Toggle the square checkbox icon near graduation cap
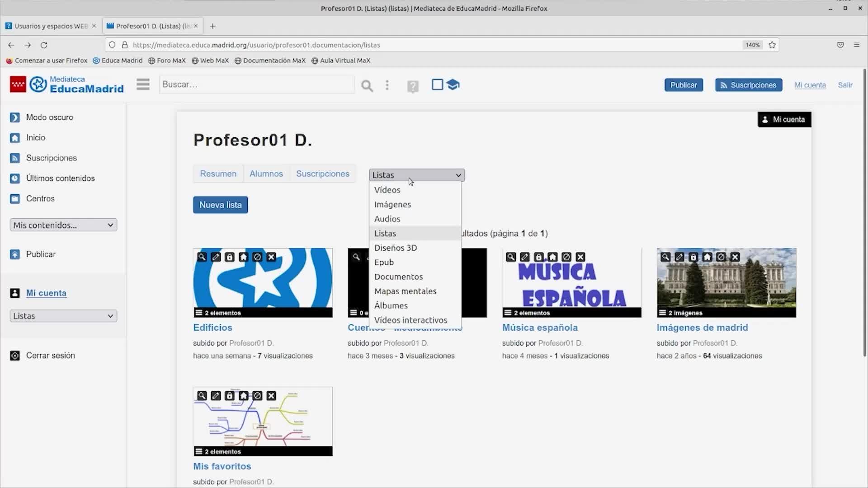This screenshot has height=488, width=868. pos(437,84)
